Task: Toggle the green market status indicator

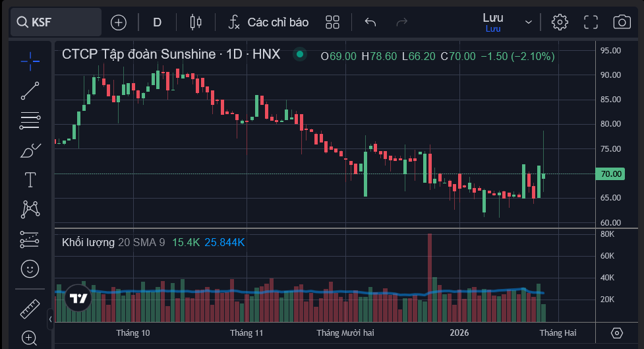Action: (300, 54)
